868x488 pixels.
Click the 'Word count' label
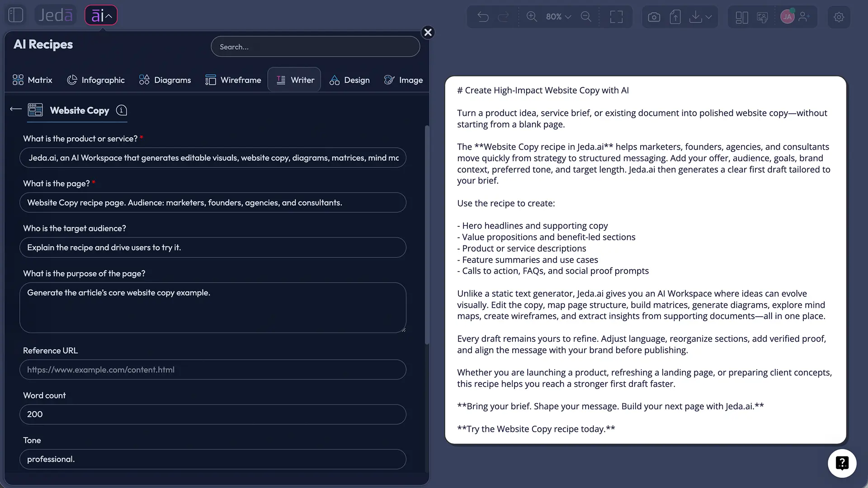click(44, 395)
